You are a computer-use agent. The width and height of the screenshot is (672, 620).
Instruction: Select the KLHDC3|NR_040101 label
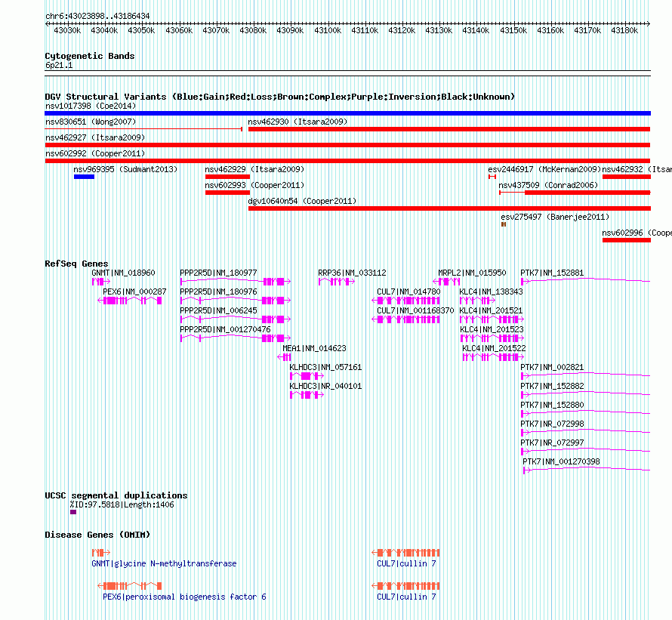pyautogui.click(x=325, y=386)
